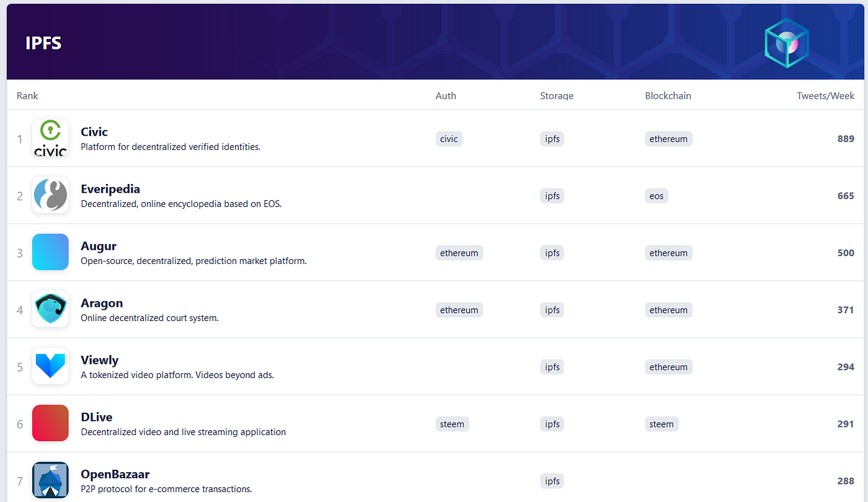The height and width of the screenshot is (502, 868).
Task: Click the Rank column header
Action: 27,95
